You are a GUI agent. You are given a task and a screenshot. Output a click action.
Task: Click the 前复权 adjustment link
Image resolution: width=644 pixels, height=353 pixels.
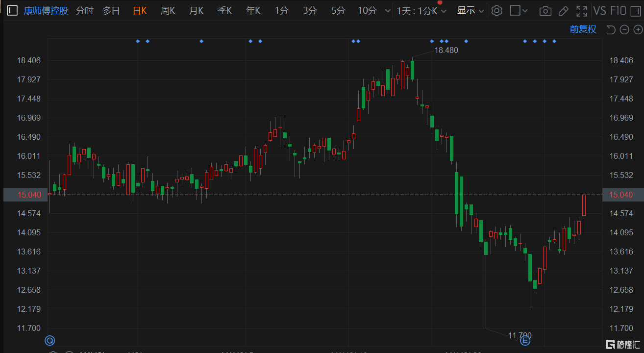pyautogui.click(x=583, y=29)
